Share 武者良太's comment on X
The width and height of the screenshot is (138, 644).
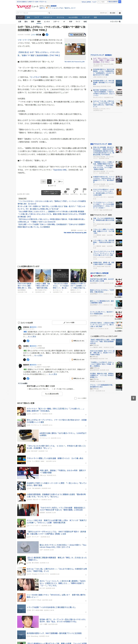25,341
